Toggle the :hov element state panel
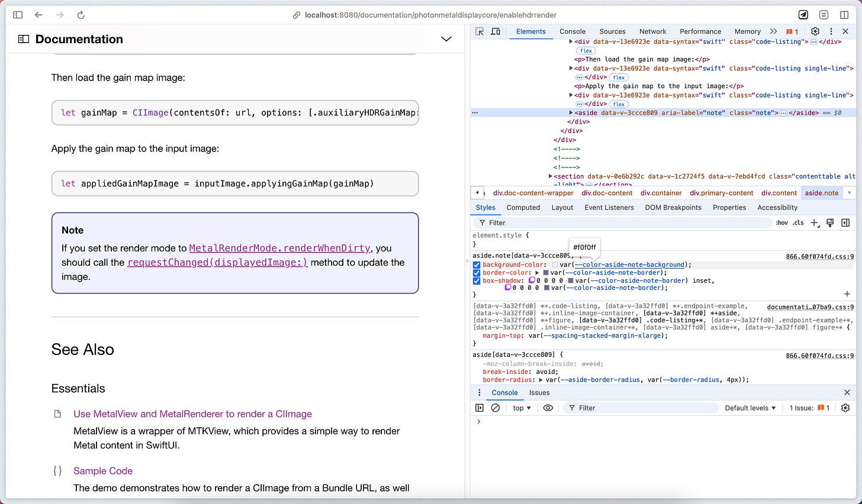 (x=782, y=223)
